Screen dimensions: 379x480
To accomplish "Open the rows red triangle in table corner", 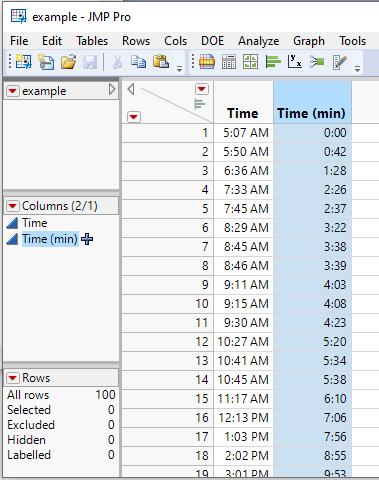I will click(x=134, y=117).
